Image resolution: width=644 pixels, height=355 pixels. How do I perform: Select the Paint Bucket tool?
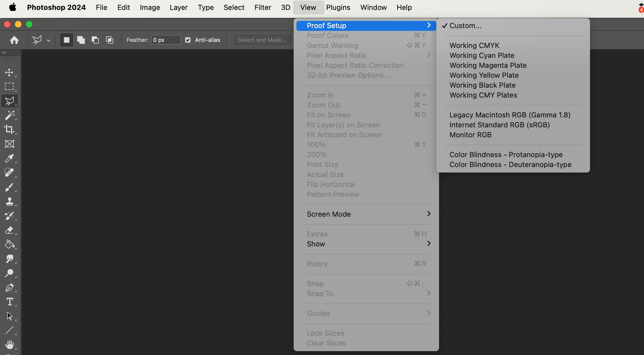point(9,244)
